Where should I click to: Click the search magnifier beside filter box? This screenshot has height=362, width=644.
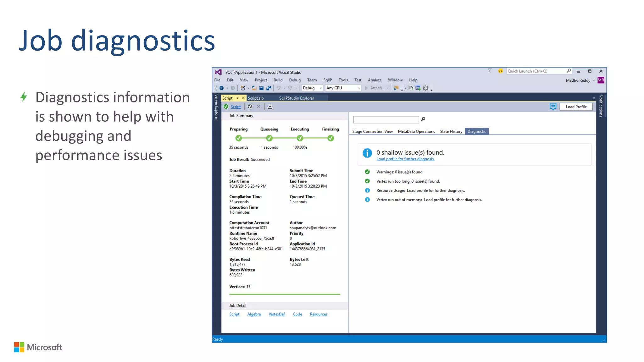coord(423,119)
